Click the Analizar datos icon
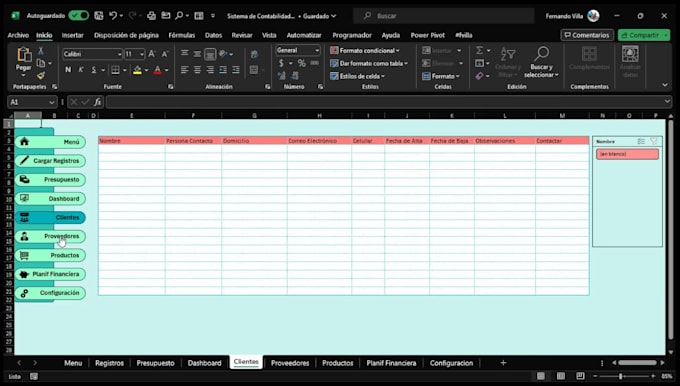 [x=630, y=62]
